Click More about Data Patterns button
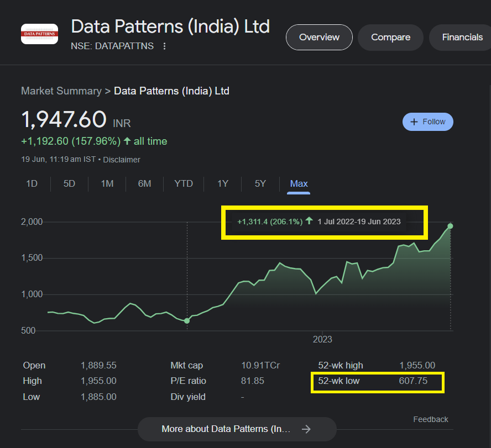This screenshot has height=448, width=491. 237,429
